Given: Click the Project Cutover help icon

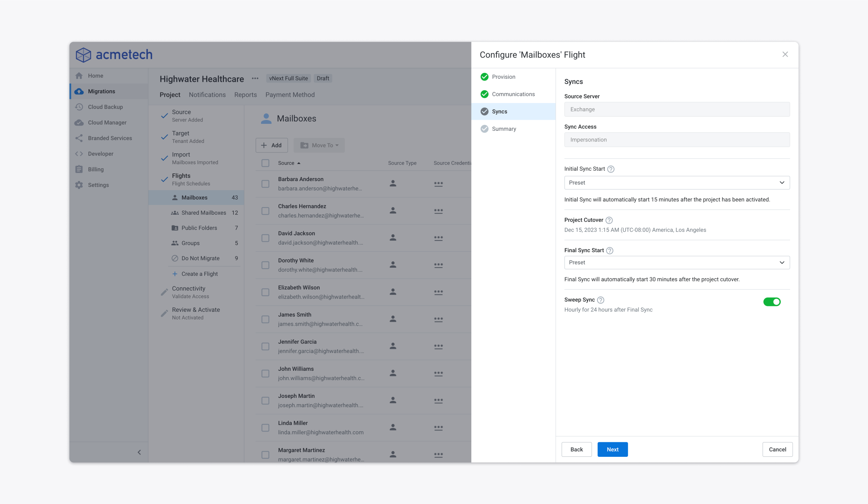Looking at the screenshot, I should (x=609, y=220).
